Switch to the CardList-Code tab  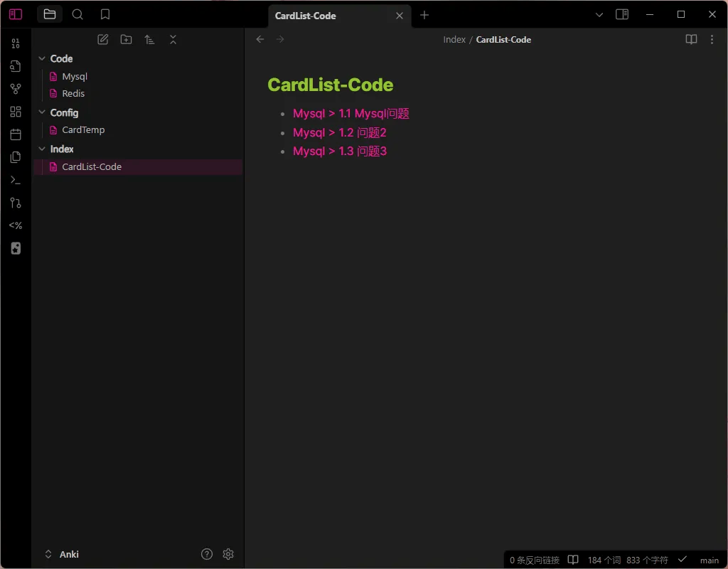[x=305, y=16]
